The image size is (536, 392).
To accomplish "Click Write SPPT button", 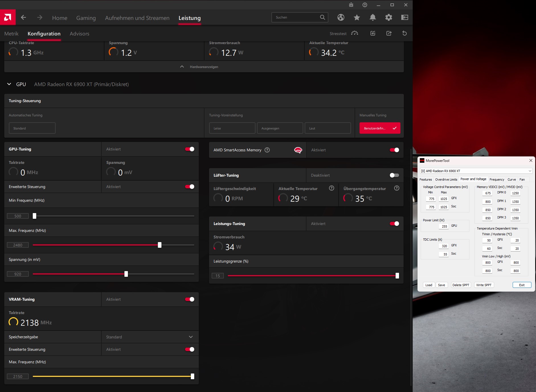I will pyautogui.click(x=484, y=285).
